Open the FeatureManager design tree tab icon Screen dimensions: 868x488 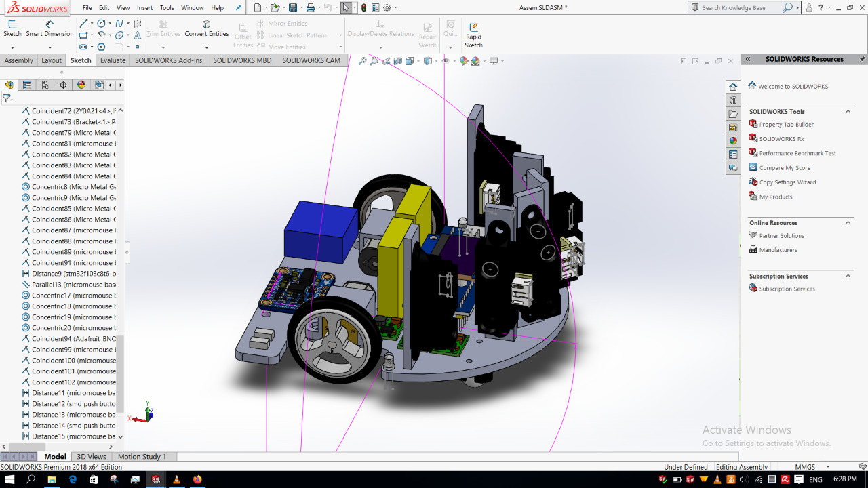[9, 85]
